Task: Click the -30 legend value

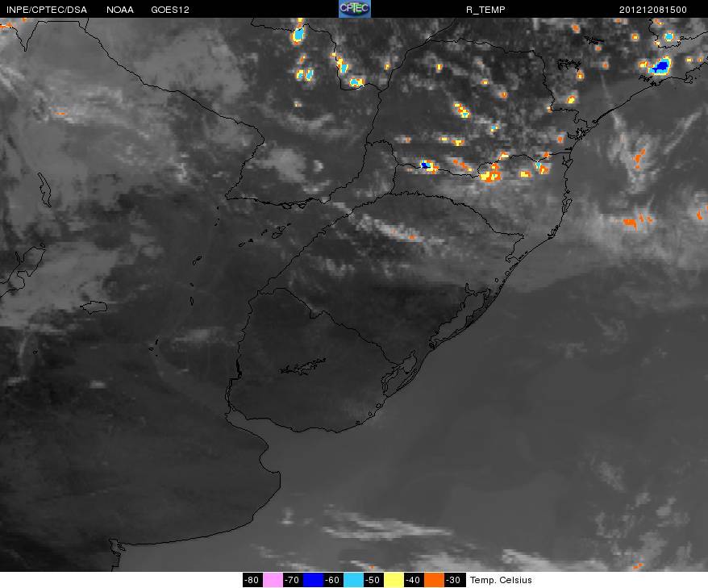Action: pyautogui.click(x=453, y=580)
